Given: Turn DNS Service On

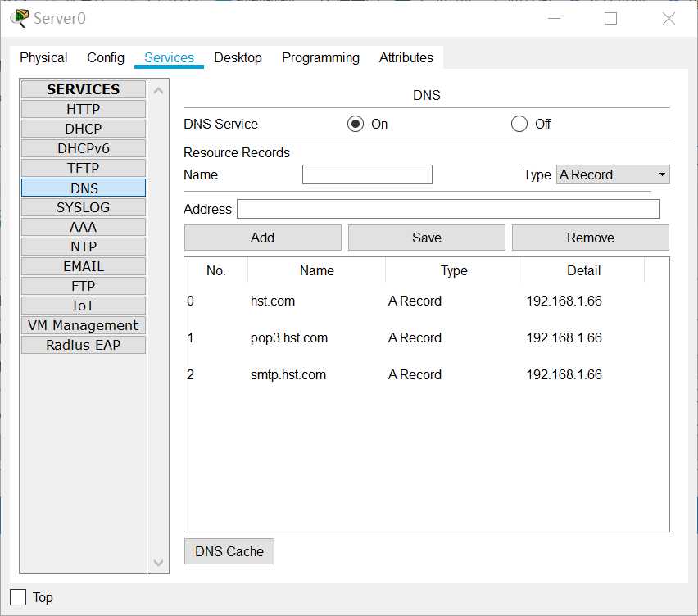Looking at the screenshot, I should 356,124.
